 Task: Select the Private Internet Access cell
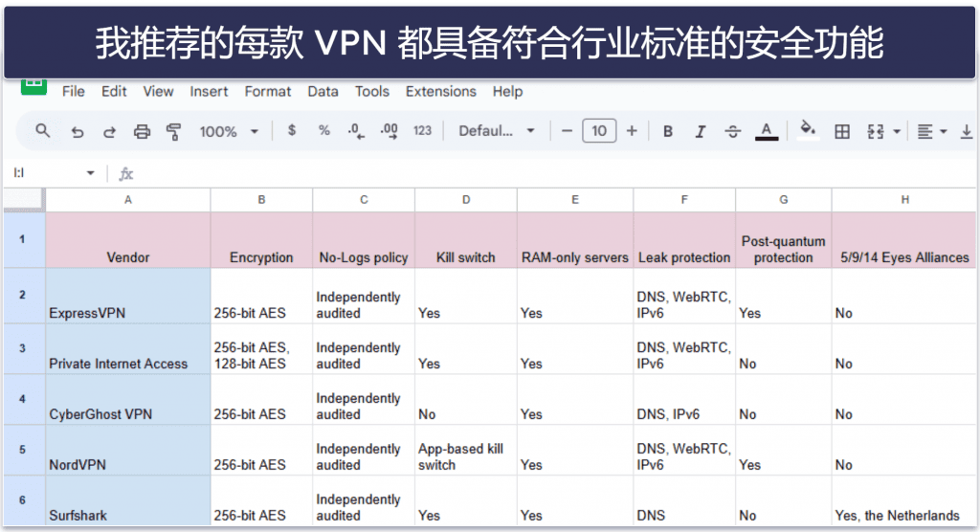tap(128, 349)
